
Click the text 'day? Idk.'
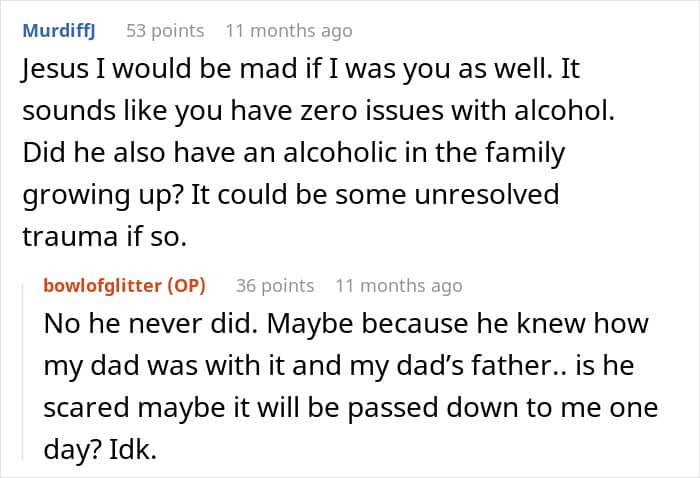(x=100, y=450)
